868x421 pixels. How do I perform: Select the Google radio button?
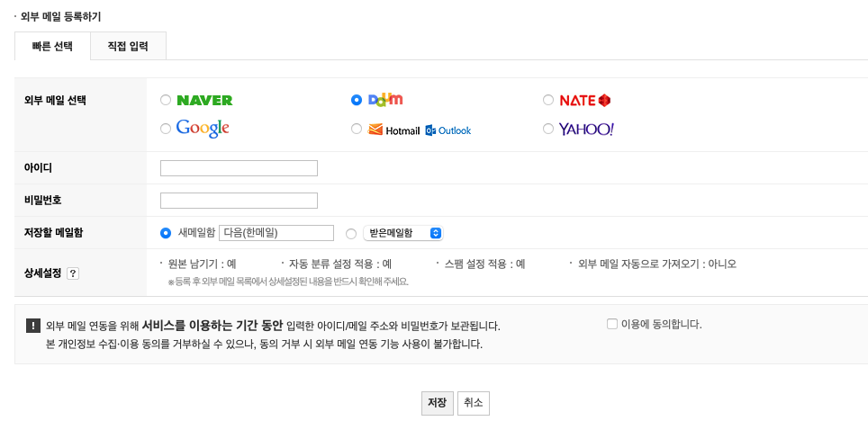pos(166,129)
